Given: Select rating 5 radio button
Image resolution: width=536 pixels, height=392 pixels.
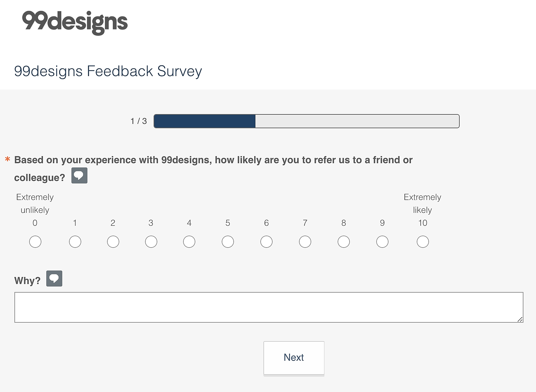Looking at the screenshot, I should [228, 242].
